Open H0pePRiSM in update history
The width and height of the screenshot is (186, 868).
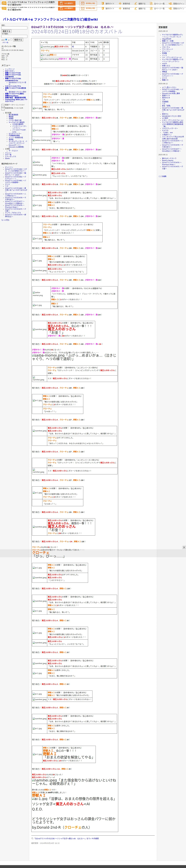click(166, 39)
